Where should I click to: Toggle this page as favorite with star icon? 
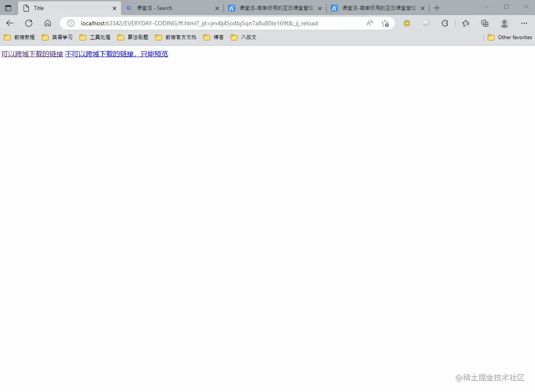click(x=385, y=23)
